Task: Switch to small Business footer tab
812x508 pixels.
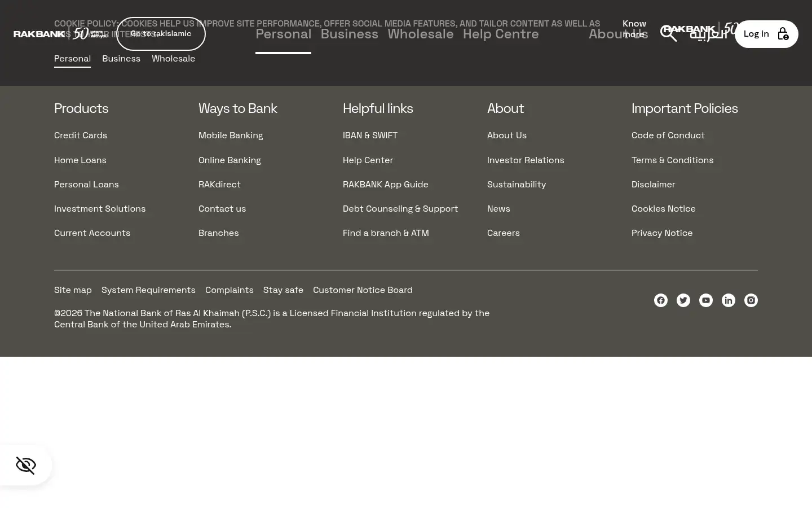Action: 121,59
